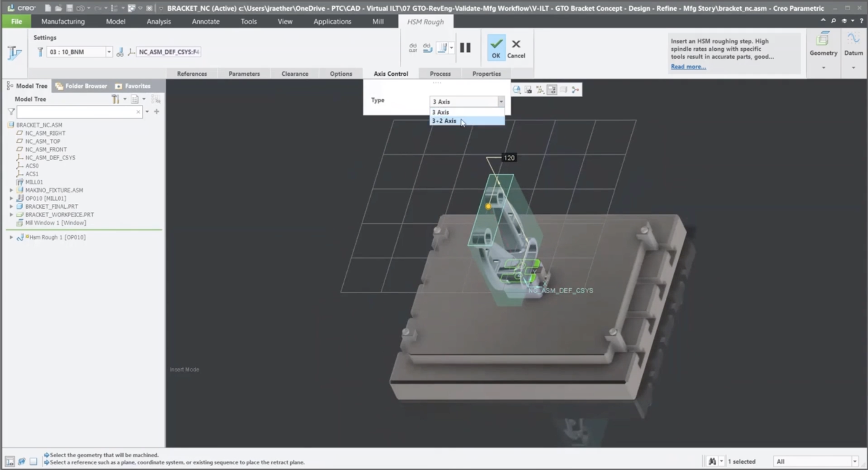Open the Favorites navigator tab

pos(133,86)
